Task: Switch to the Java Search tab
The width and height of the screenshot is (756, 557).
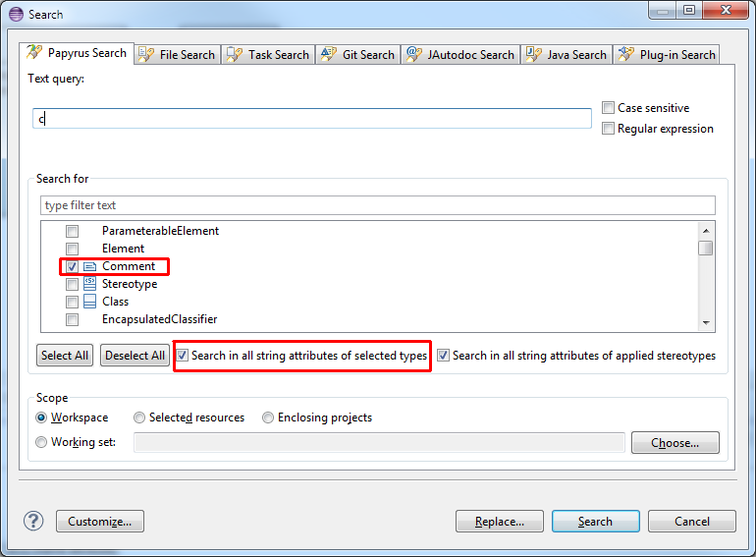Action: click(567, 55)
